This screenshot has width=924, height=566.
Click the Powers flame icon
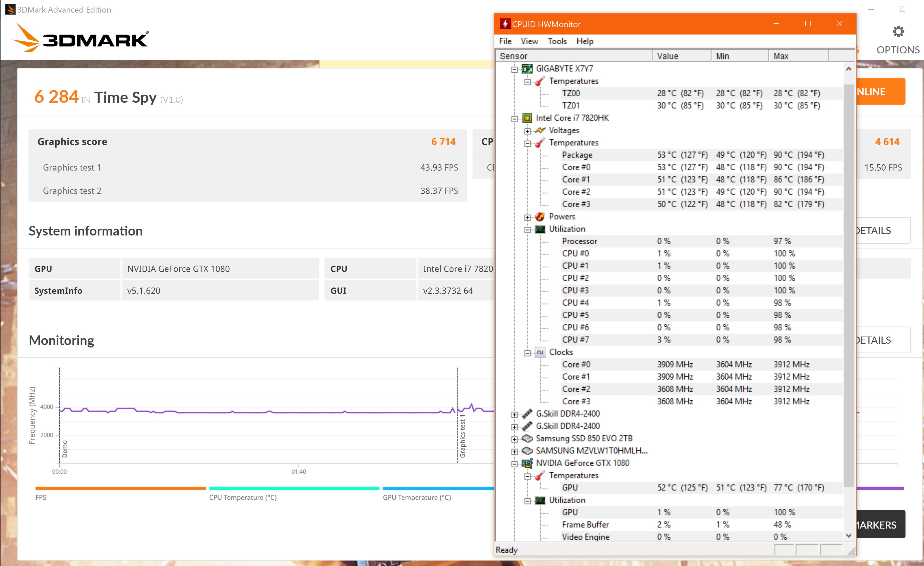(x=540, y=217)
